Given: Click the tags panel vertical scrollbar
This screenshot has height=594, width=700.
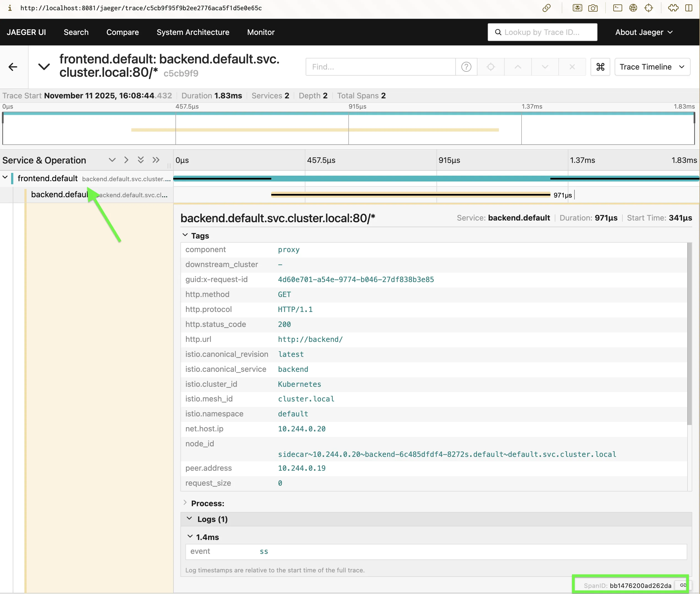Looking at the screenshot, I should point(689,333).
